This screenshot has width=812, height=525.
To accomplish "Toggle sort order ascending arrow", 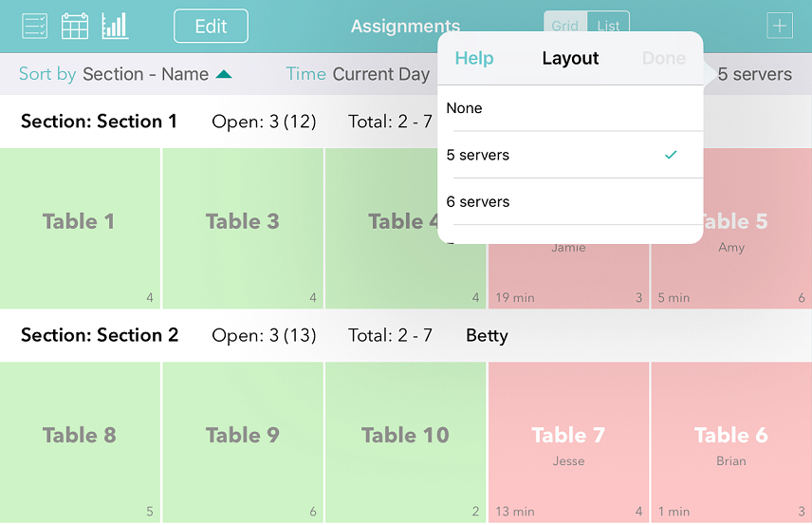I will [224, 74].
